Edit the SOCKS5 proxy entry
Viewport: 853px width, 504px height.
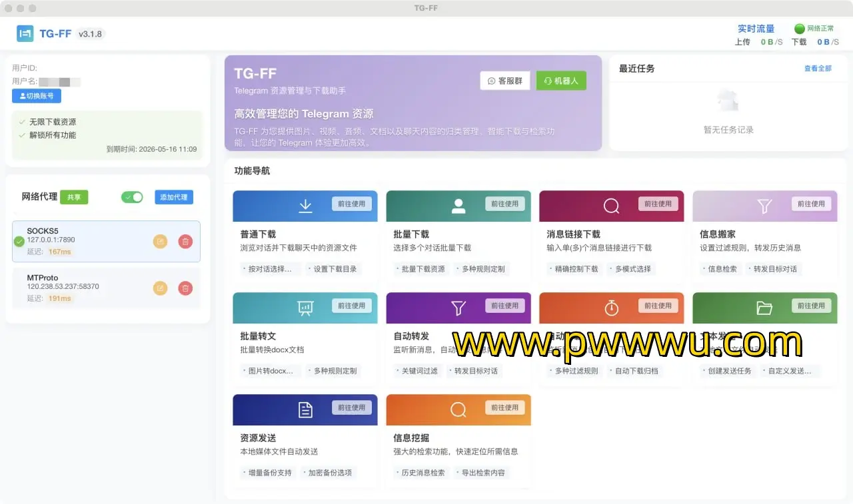160,242
